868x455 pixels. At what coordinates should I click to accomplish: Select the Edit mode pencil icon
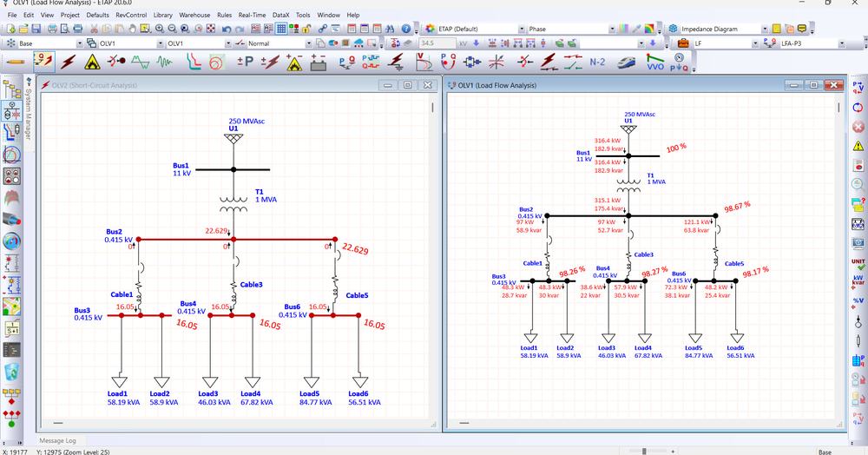16,62
